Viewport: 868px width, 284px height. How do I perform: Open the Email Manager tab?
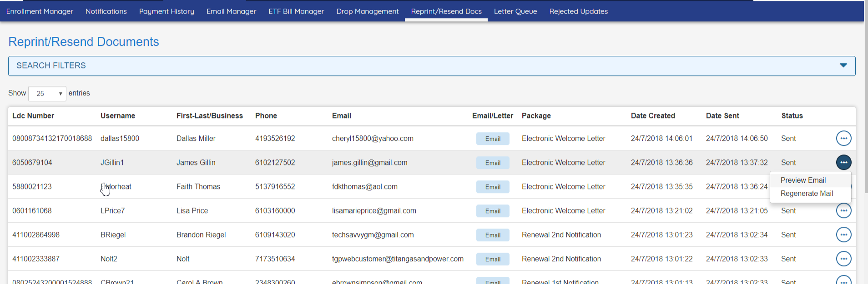tap(231, 11)
